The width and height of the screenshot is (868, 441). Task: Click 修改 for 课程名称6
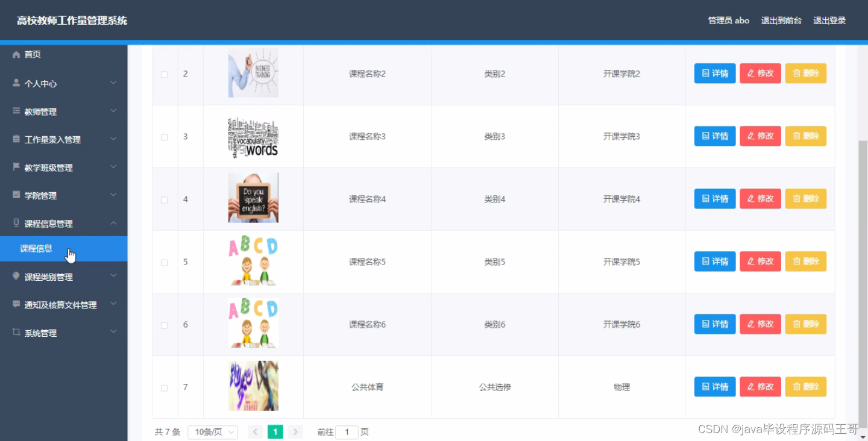760,324
